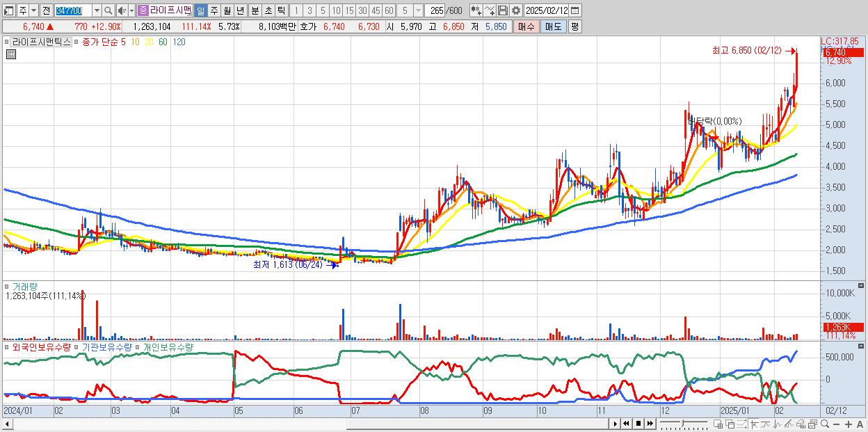
Task: Click the 증 margin badge
Action: (x=143, y=10)
